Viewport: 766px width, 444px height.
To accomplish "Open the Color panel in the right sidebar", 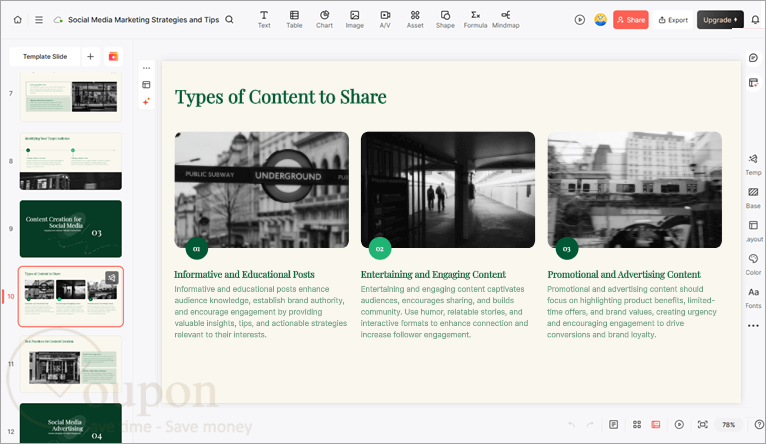I will point(753,264).
